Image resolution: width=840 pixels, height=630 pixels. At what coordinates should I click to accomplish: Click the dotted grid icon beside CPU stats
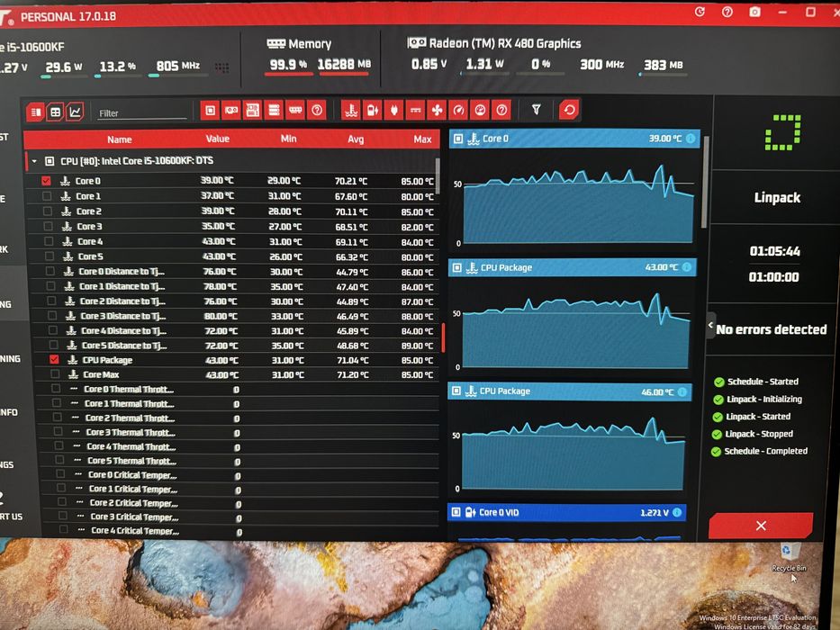(221, 67)
